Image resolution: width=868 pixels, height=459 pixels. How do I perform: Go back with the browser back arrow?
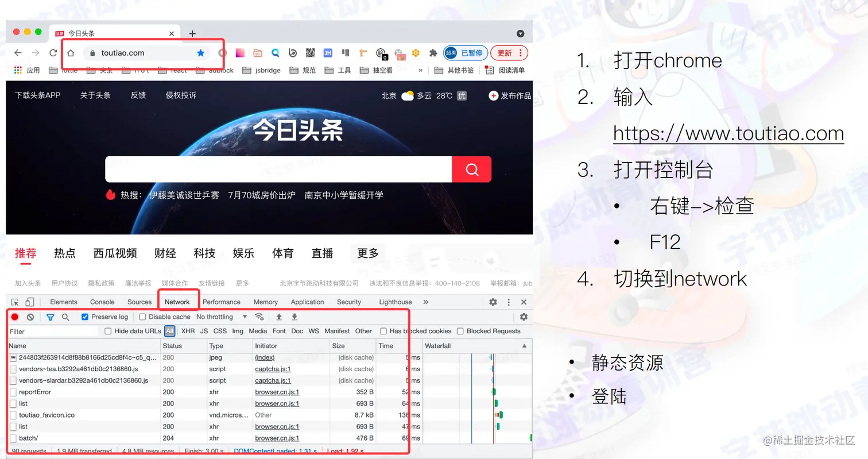coord(18,53)
